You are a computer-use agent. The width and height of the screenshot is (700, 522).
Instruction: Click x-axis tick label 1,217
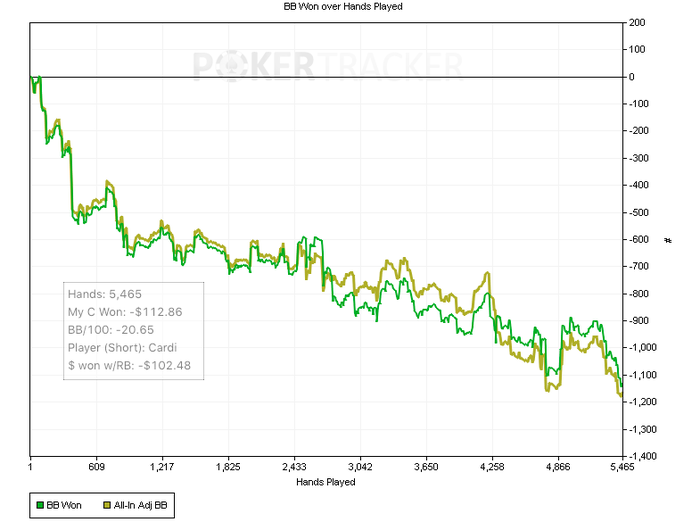(162, 467)
